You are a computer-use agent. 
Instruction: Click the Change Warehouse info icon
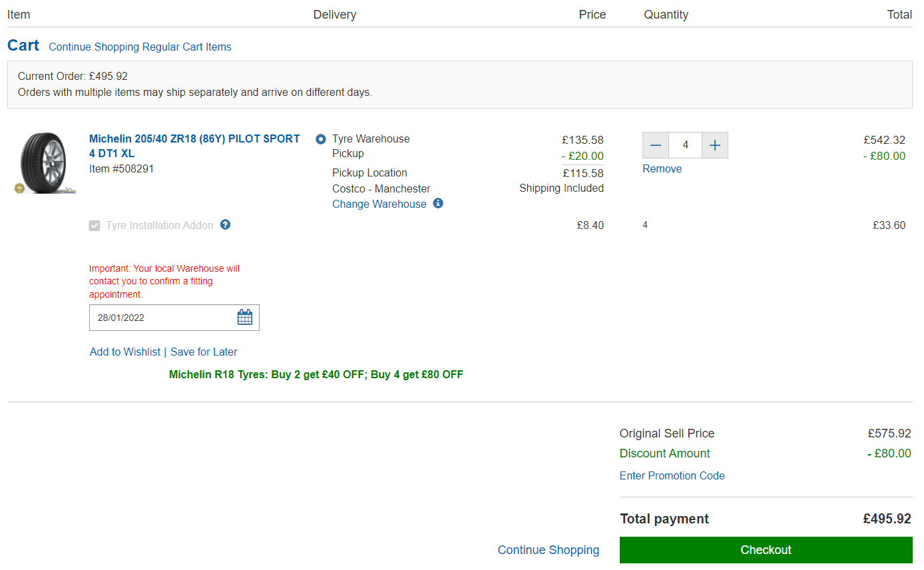click(438, 203)
